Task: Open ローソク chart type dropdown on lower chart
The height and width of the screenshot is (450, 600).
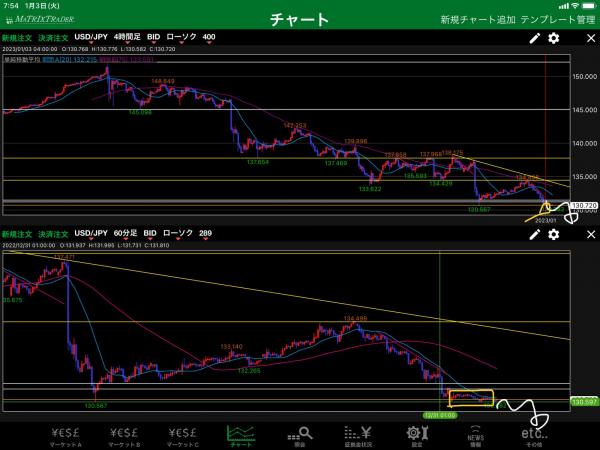Action: [x=178, y=234]
